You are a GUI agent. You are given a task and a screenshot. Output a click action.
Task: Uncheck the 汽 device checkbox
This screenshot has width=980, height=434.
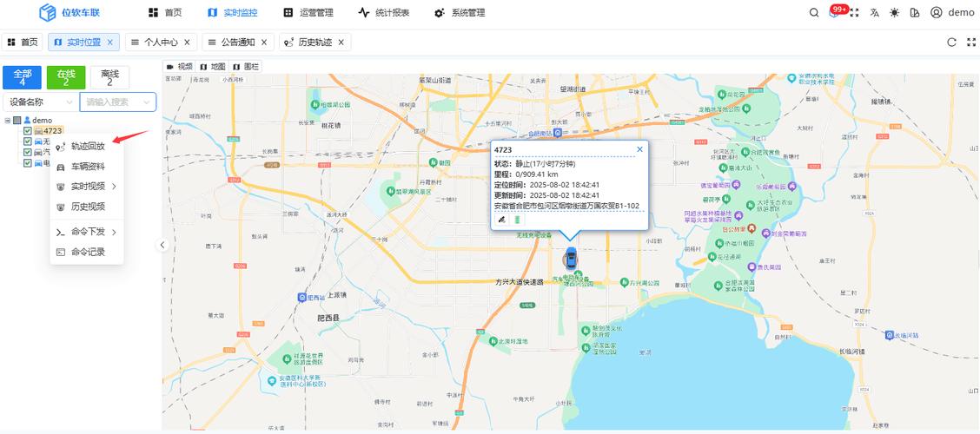point(28,152)
